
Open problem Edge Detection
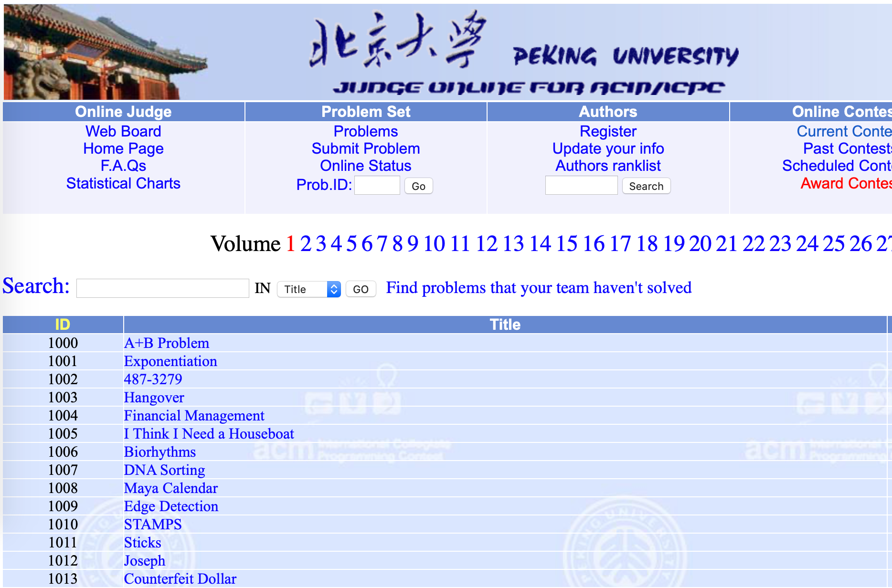coord(171,506)
